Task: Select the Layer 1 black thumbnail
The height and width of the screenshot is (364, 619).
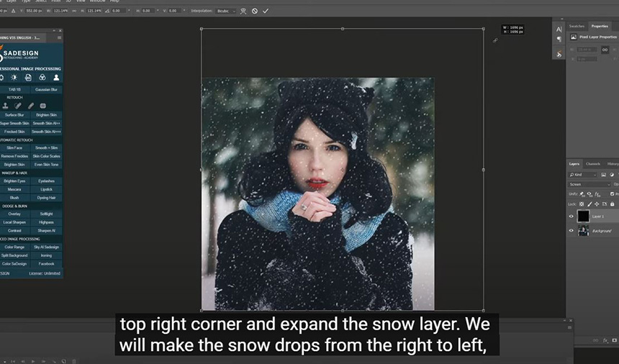Action: point(583,216)
